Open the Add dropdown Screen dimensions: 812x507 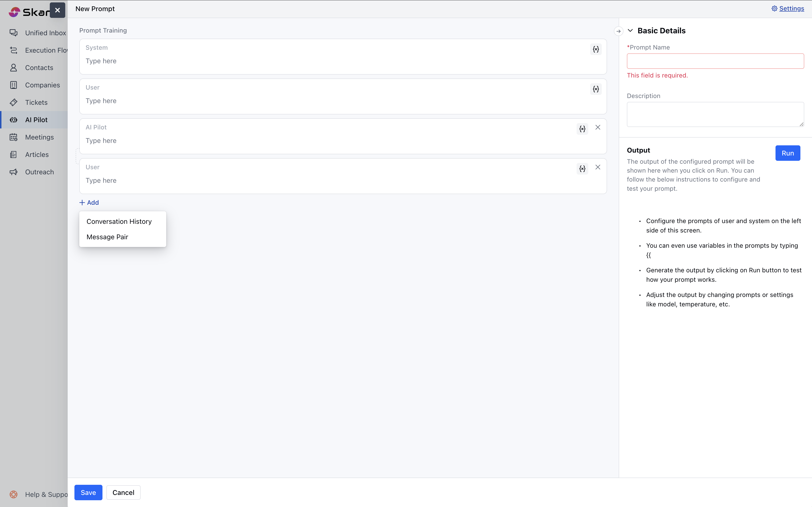(x=89, y=203)
